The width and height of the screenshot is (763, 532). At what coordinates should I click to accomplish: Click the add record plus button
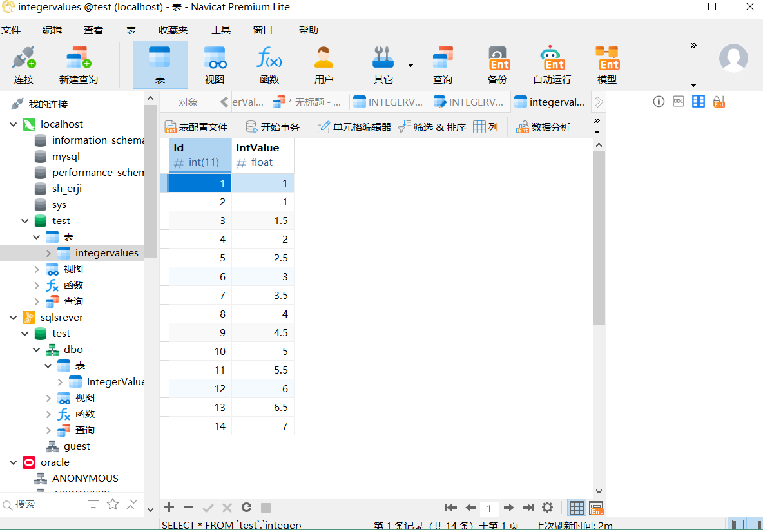pos(169,508)
